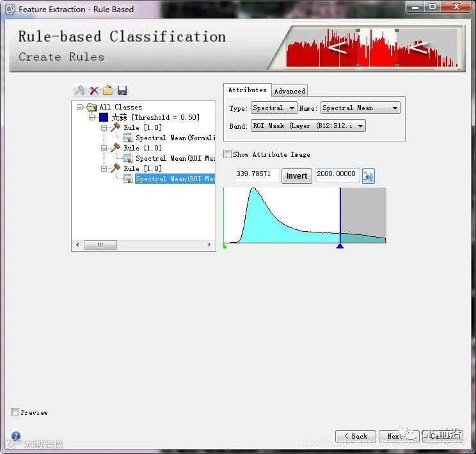
Task: Collapse the 大蒜 class node
Action: 91,117
